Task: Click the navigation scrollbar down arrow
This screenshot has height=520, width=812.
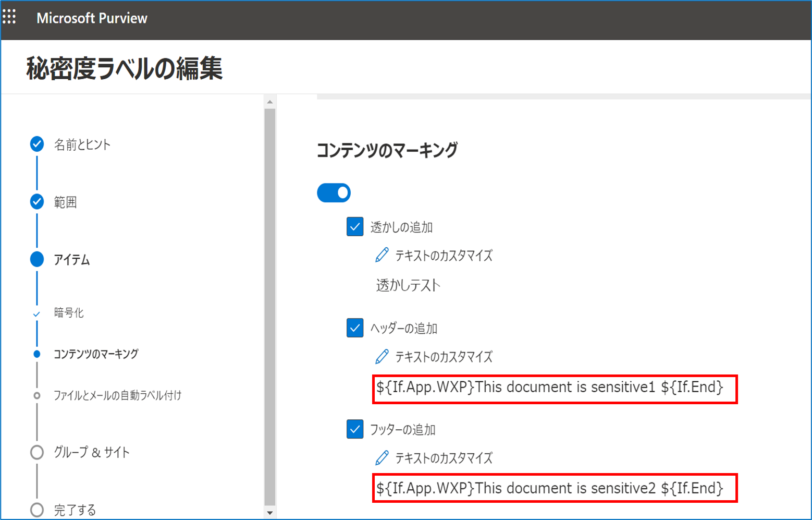Action: point(270,513)
